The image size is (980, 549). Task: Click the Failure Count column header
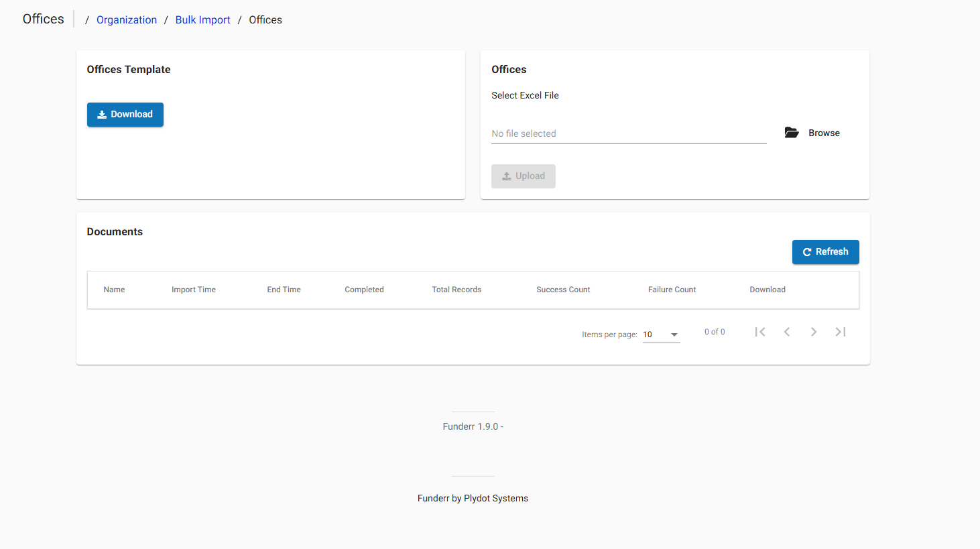(672, 289)
